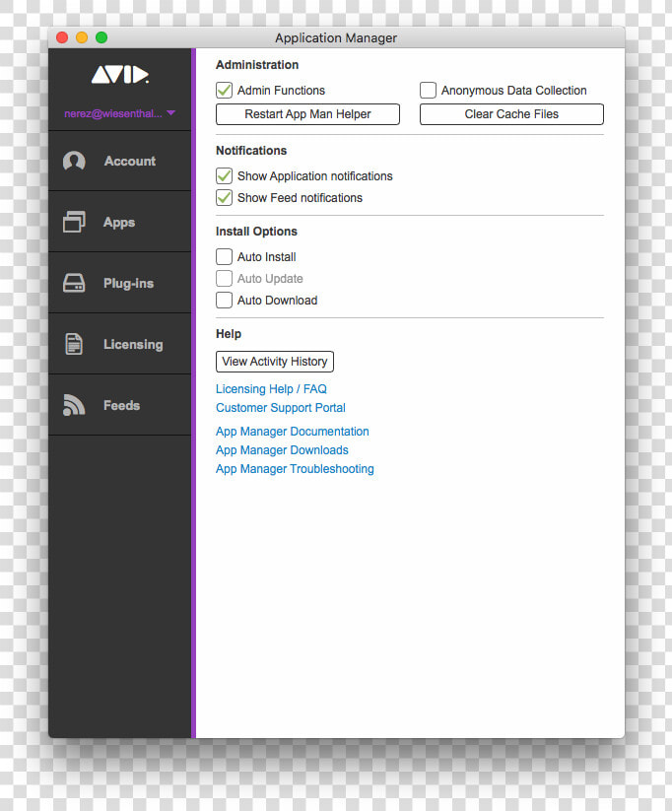Click the Help section heading
The image size is (672, 811).
[x=229, y=334]
